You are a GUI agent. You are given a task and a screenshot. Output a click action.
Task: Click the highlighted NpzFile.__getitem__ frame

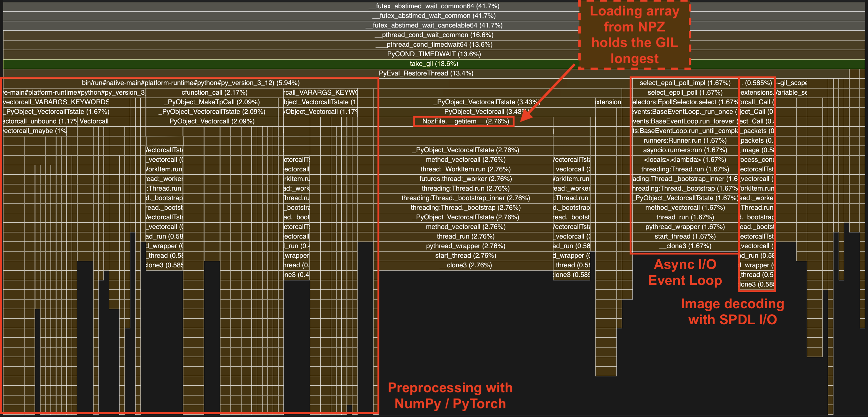point(463,121)
